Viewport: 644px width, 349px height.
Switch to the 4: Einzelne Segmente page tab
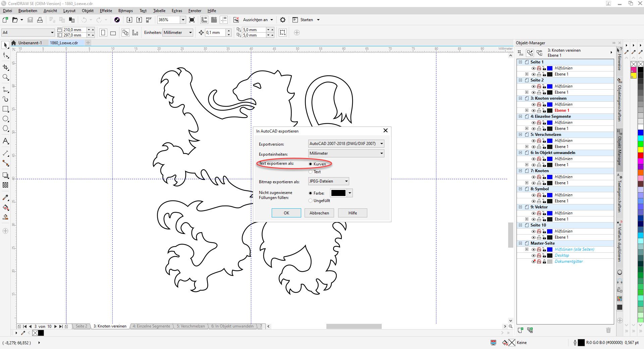(151, 326)
